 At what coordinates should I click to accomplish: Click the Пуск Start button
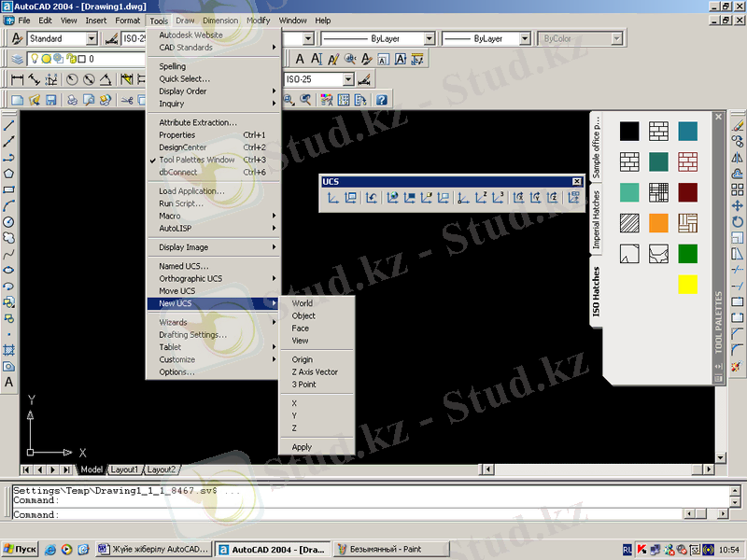tap(20, 550)
